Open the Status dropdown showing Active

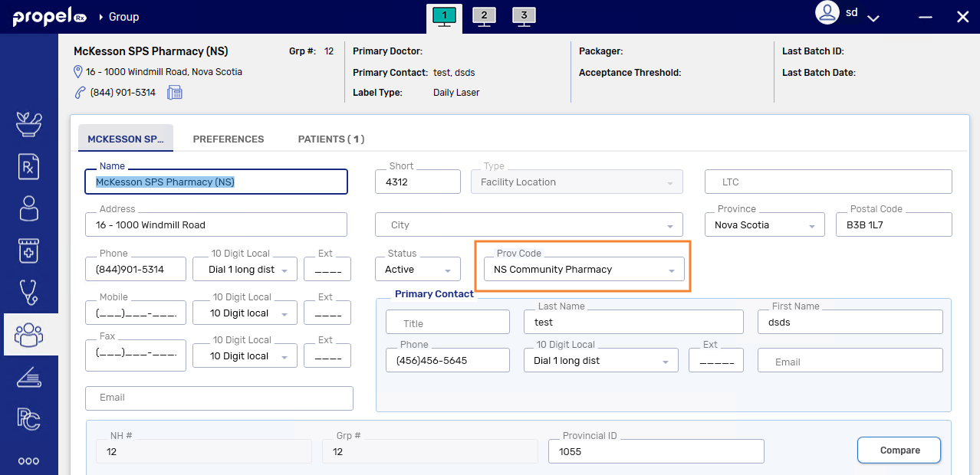(448, 270)
